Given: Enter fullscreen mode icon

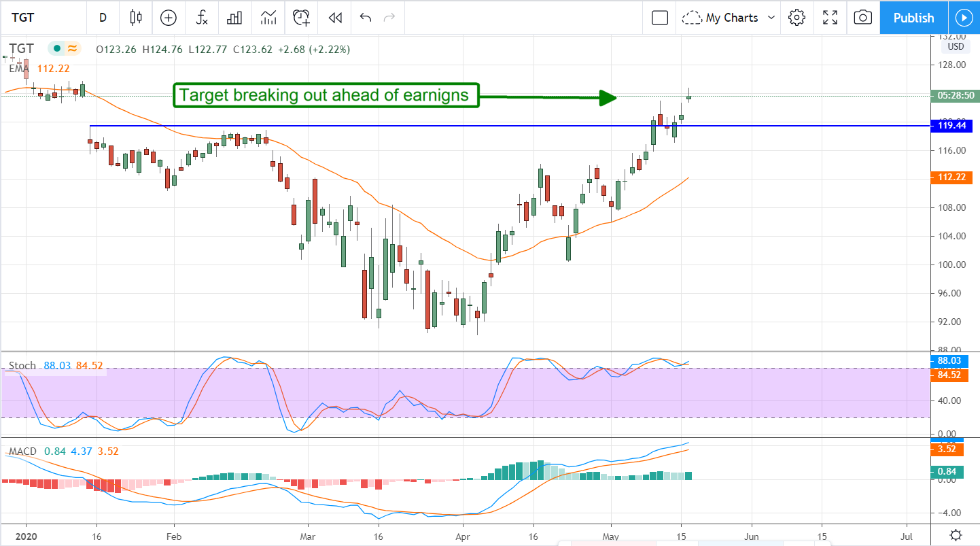Looking at the screenshot, I should tap(830, 18).
